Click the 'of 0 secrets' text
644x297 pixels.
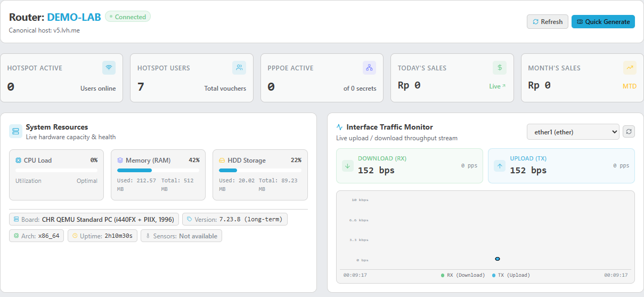(360, 89)
